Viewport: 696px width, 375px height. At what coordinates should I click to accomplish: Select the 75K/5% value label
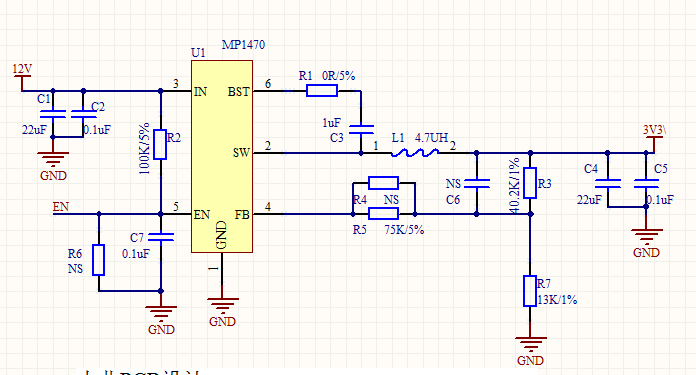[404, 230]
